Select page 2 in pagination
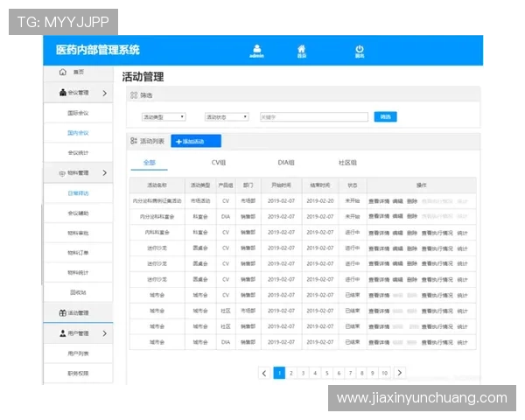The width and height of the screenshot is (525, 420). [x=291, y=373]
